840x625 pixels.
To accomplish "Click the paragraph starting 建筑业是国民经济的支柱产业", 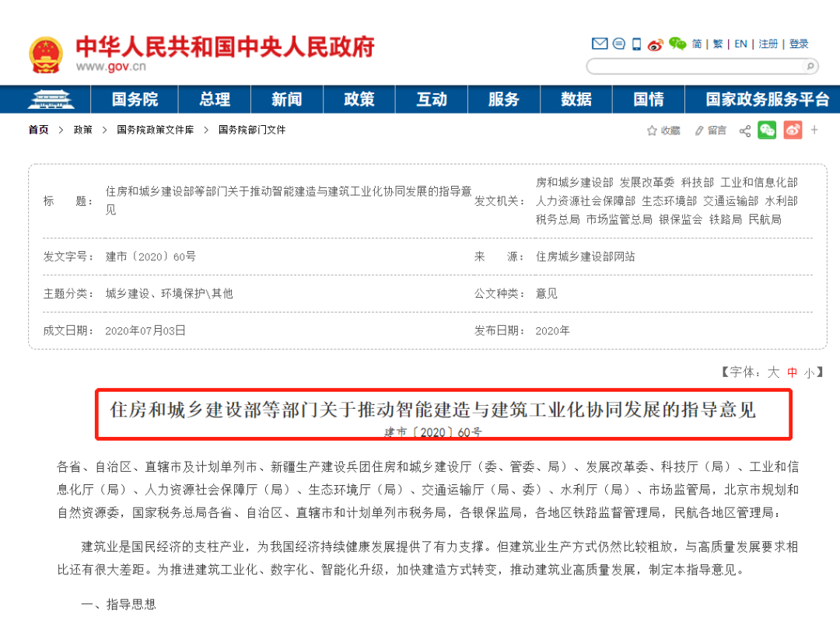I will pos(428,558).
